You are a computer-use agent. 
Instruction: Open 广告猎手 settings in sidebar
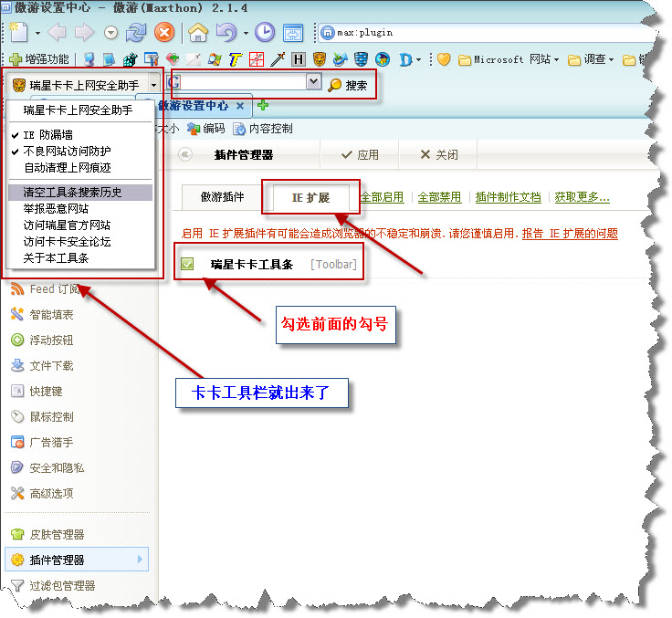[42, 443]
